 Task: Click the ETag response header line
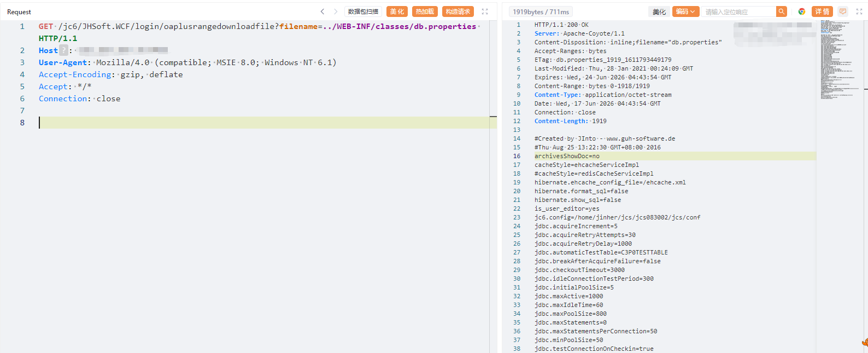click(x=603, y=60)
